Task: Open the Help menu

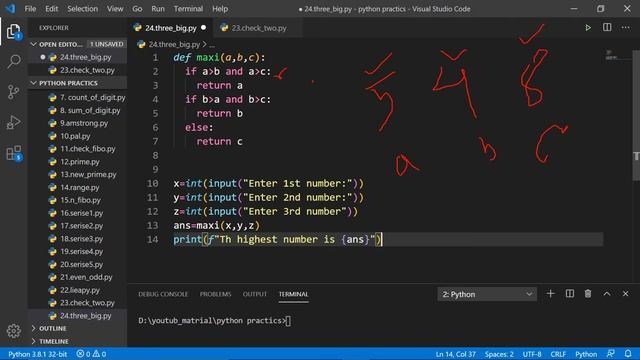Action: pos(220,9)
